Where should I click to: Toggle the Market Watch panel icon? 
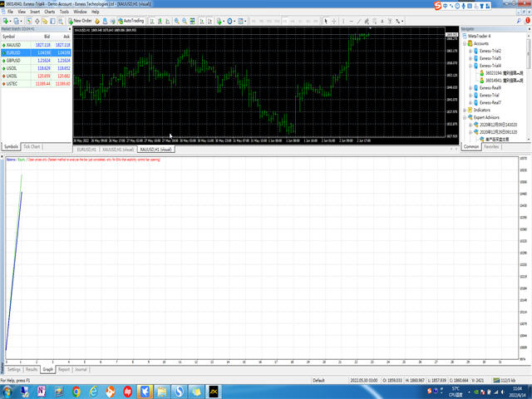30,21
